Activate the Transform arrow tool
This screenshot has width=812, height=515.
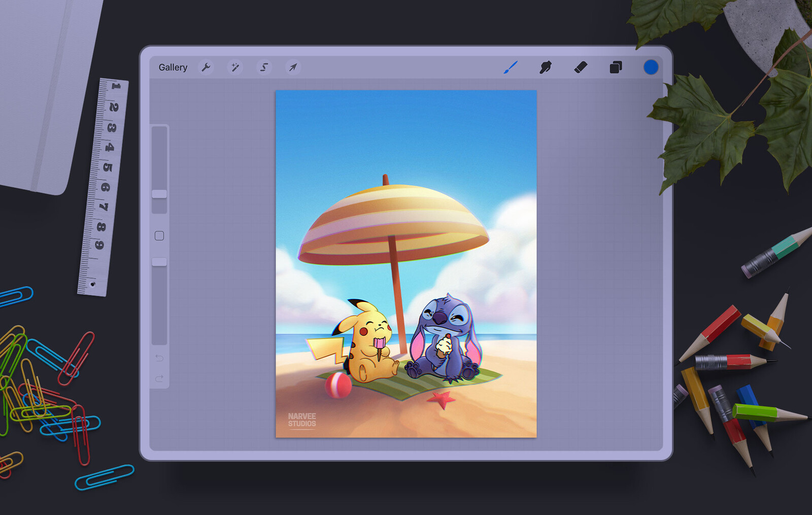(293, 67)
